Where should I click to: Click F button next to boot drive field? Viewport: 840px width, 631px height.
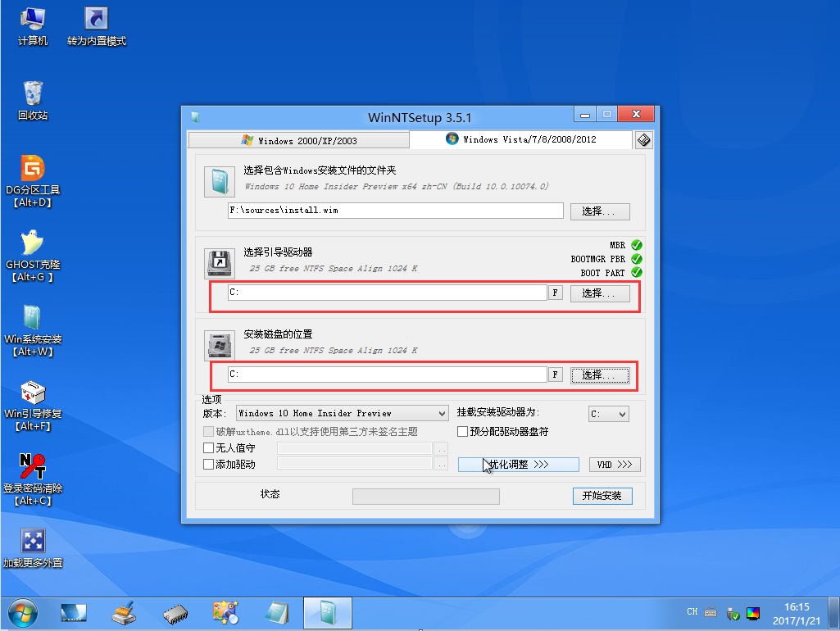tap(555, 293)
